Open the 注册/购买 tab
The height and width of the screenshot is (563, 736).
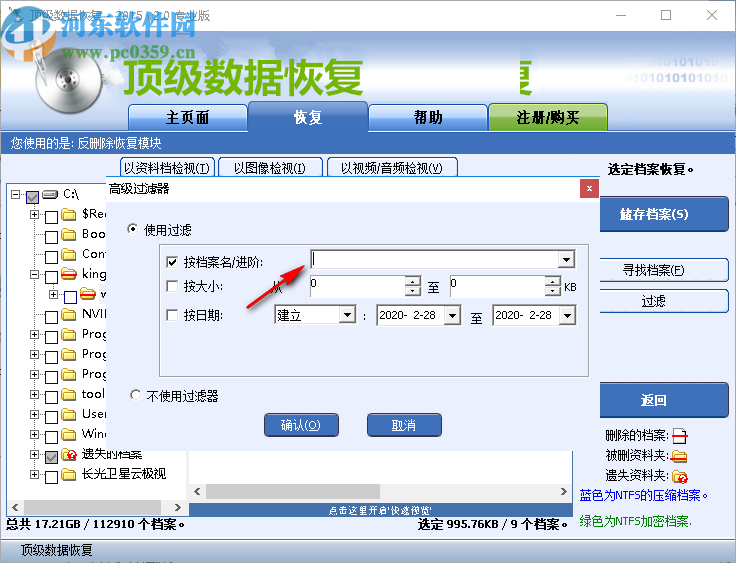point(548,117)
